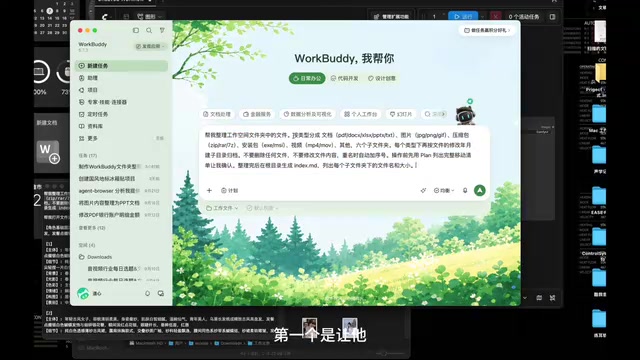Image resolution: width=640 pixels, height=360 pixels.
Task: Open 音视频行业每日选题 under Downloads
Action: [x=123, y=269]
